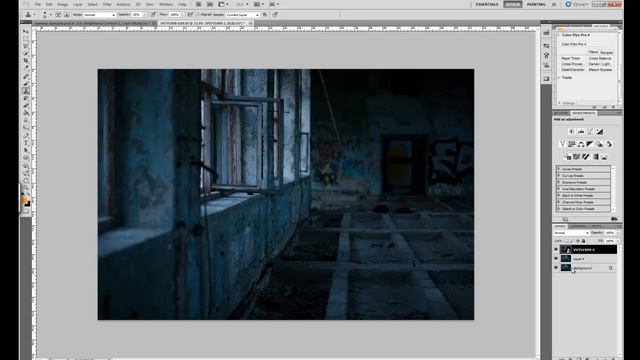Open Mini Bridge from application bar
Screen dimensions: 640x360
click(x=210, y=4)
